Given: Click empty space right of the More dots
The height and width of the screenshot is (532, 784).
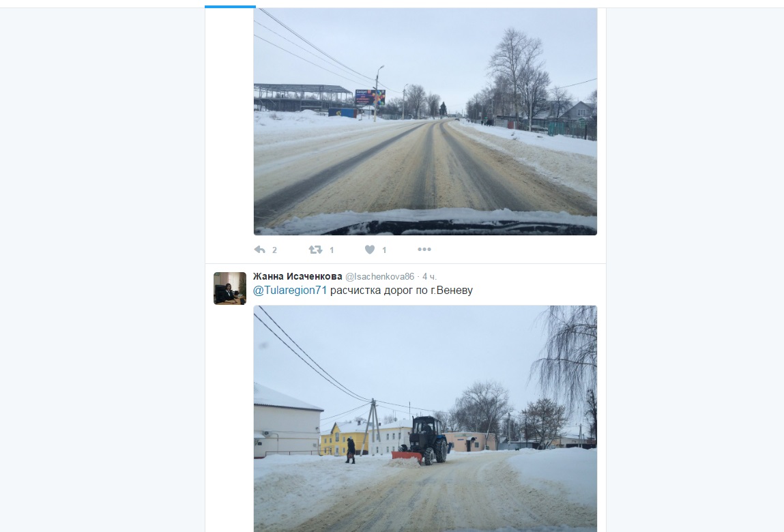Looking at the screenshot, I should tap(515, 250).
